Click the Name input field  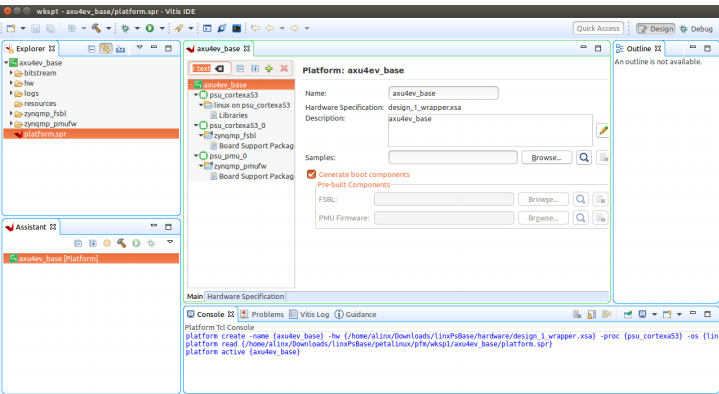point(443,93)
